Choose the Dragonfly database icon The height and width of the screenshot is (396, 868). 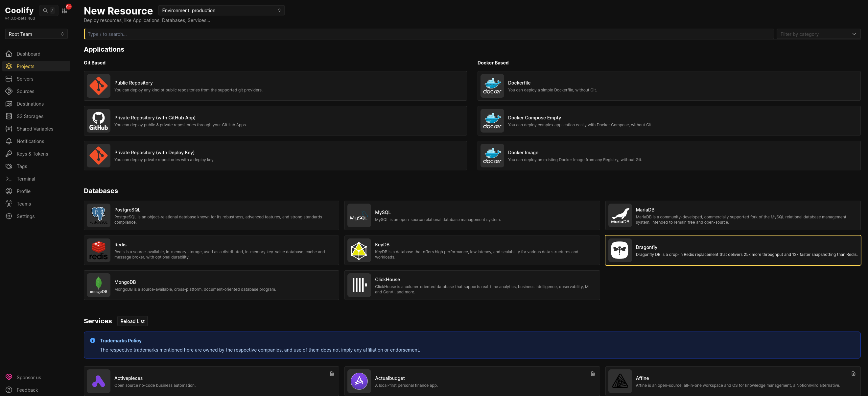point(620,250)
